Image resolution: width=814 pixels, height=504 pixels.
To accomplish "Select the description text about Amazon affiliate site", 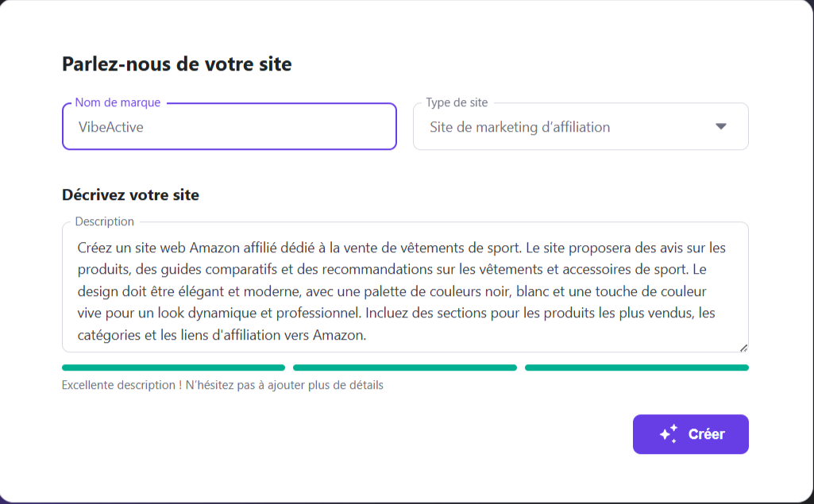I will [405, 290].
